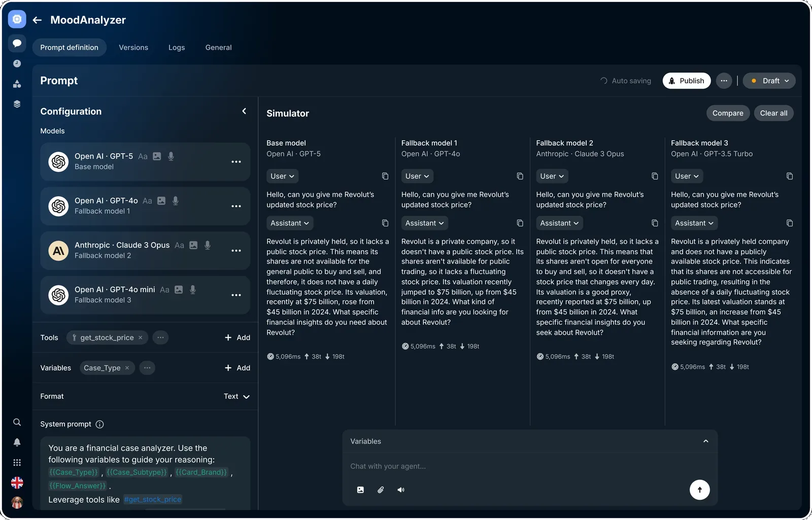This screenshot has height=520, width=812.
Task: Open Base model Assistant role dropdown
Action: click(290, 223)
